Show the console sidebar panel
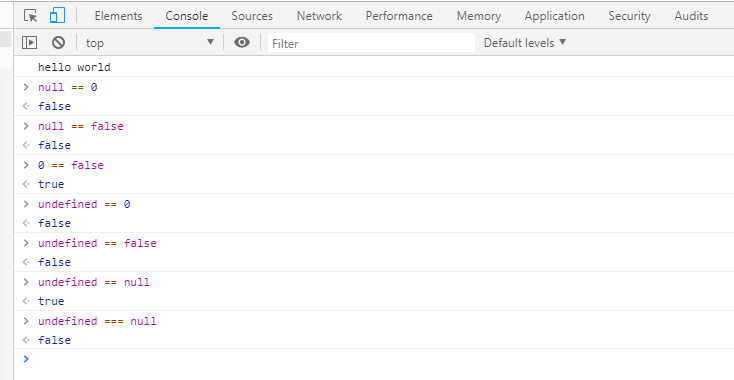This screenshot has height=380, width=734. 29,43
